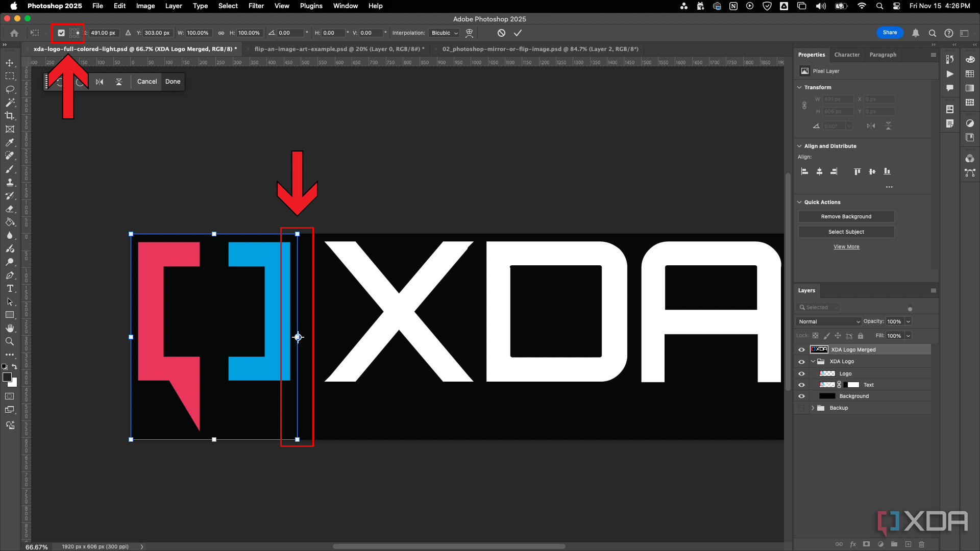Toggle visibility of XDA Logo Merged layer

tap(802, 349)
